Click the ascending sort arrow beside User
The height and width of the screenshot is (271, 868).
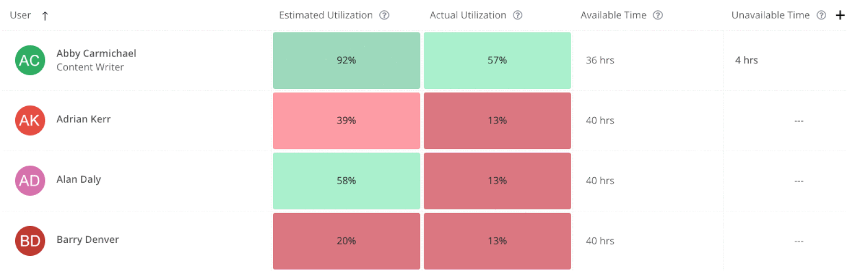[x=45, y=16]
